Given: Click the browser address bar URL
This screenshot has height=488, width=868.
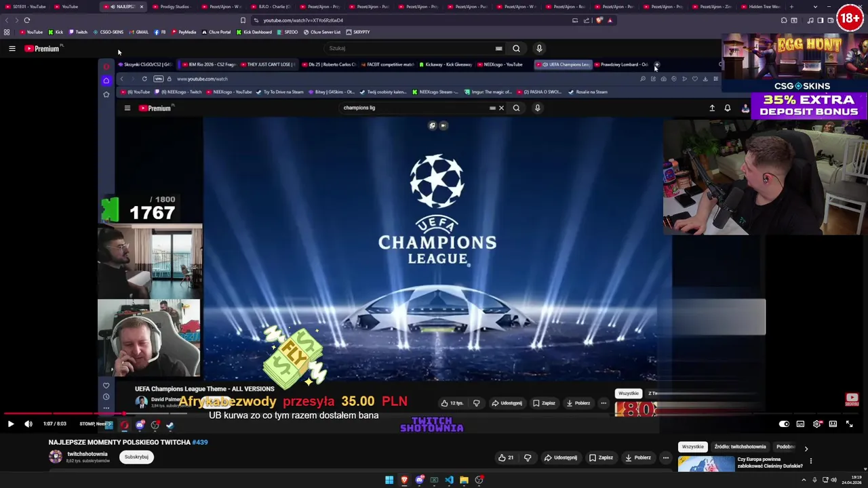Looking at the screenshot, I should (303, 20).
